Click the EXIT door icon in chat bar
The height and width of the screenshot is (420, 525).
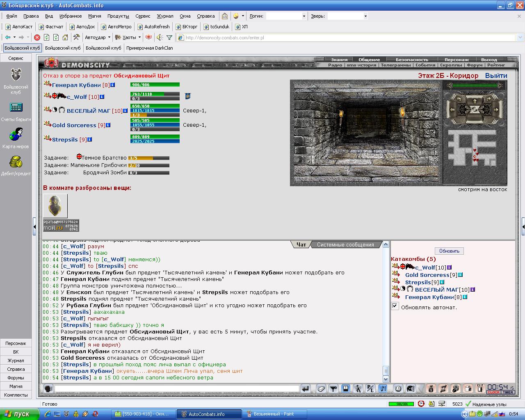[x=480, y=388]
